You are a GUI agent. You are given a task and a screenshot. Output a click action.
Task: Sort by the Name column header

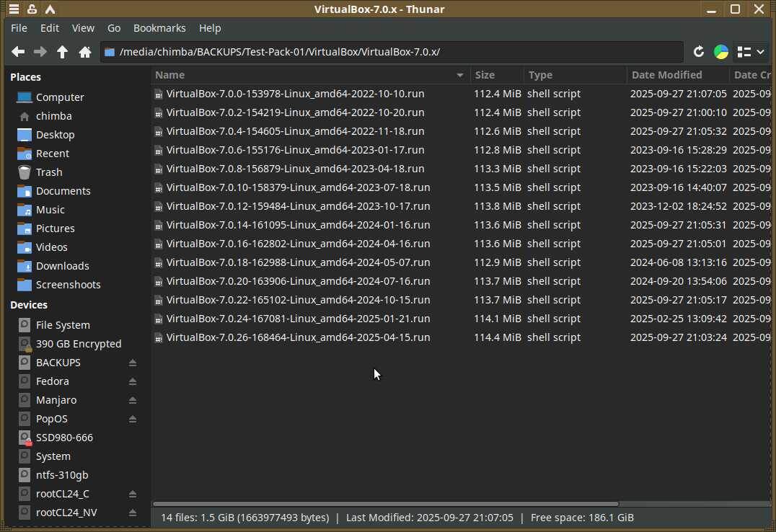(310, 75)
